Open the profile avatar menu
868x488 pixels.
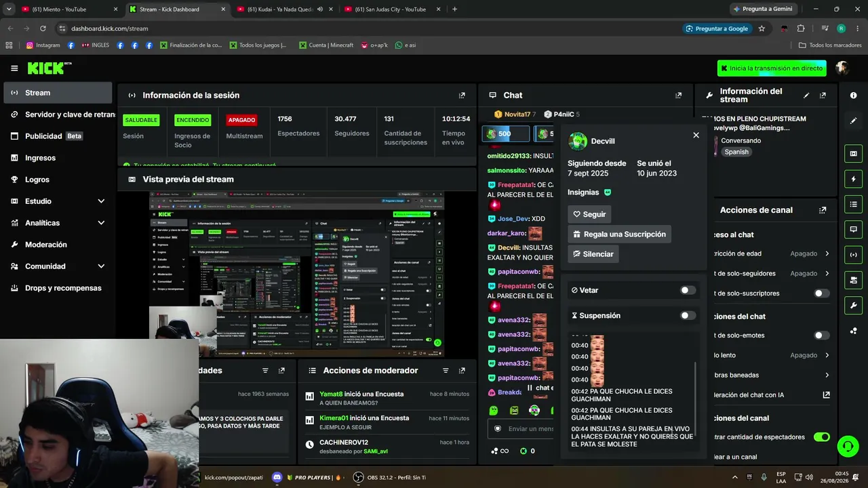click(x=842, y=68)
